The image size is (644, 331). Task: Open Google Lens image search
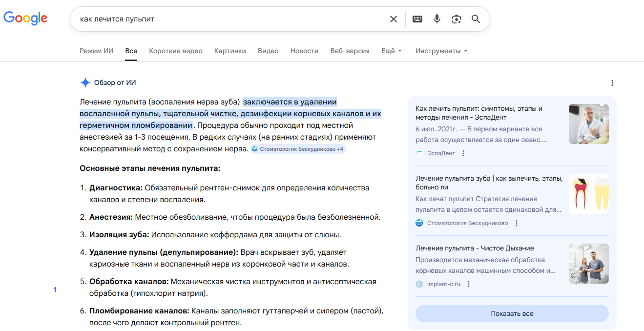pos(456,19)
